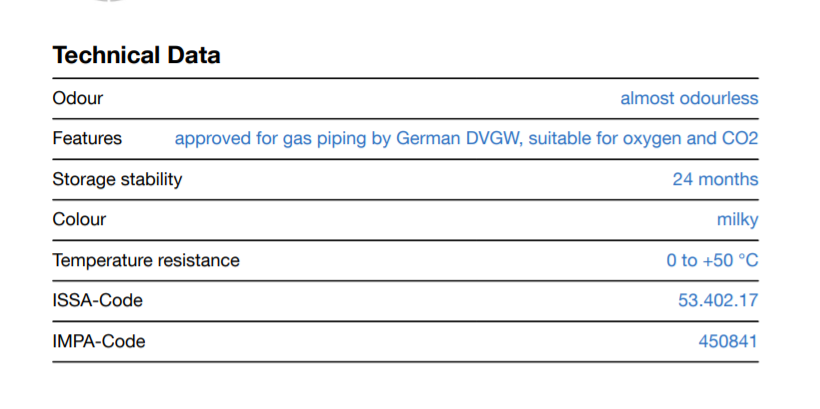The image size is (820, 409).
Task: Click the 'almost odourless' value
Action: (x=689, y=98)
